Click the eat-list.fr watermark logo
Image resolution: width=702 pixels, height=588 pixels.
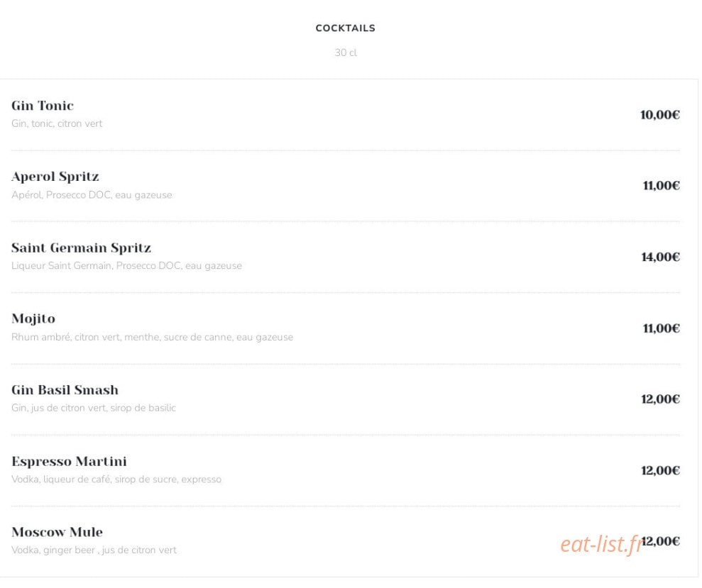click(x=601, y=545)
